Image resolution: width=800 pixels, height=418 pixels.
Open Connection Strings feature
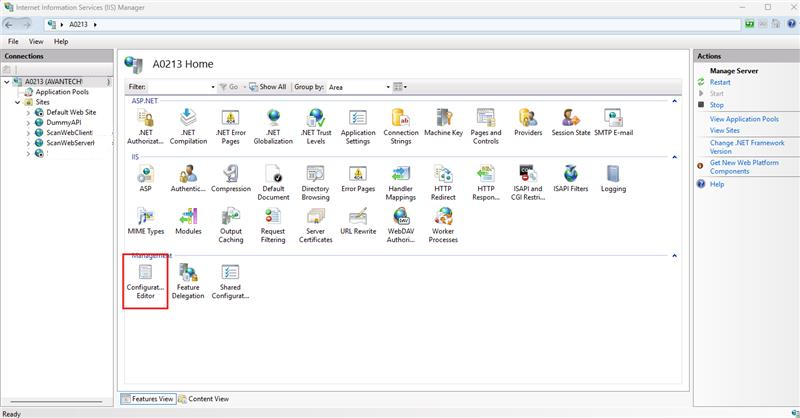401,127
